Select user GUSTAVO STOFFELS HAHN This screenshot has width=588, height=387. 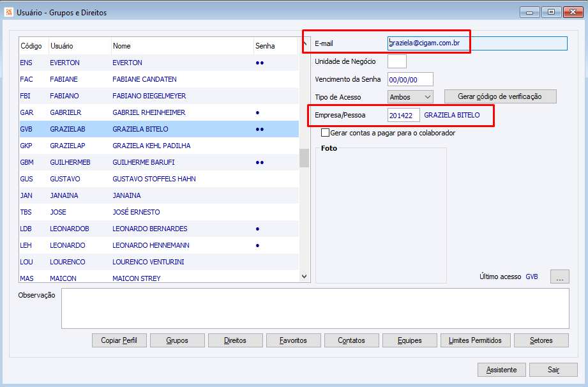[159, 179]
